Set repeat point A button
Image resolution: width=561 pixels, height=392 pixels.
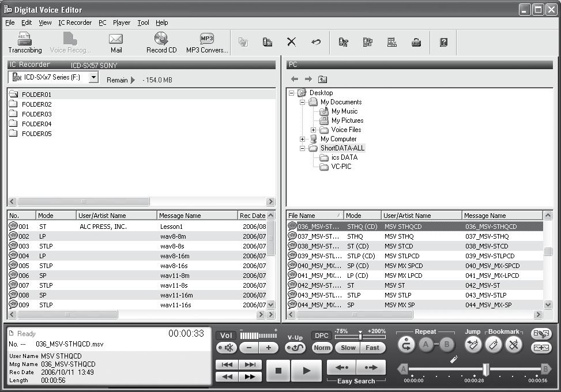click(426, 345)
